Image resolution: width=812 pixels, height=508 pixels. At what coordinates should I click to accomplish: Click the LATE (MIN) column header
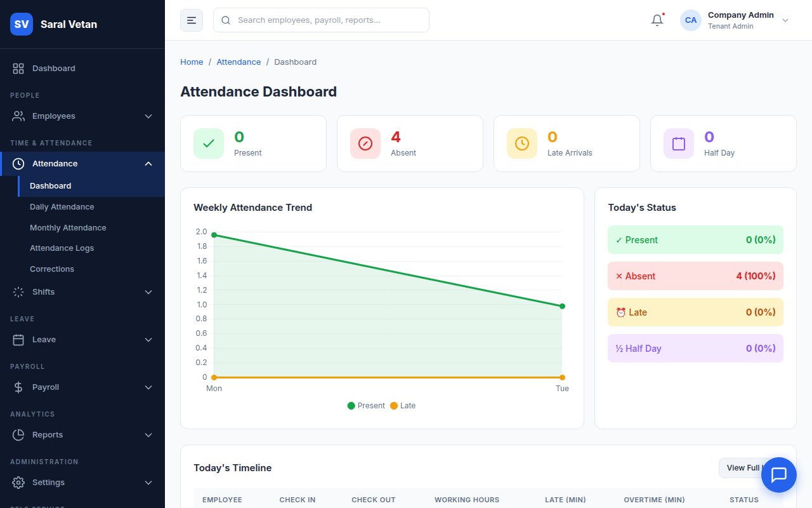565,500
